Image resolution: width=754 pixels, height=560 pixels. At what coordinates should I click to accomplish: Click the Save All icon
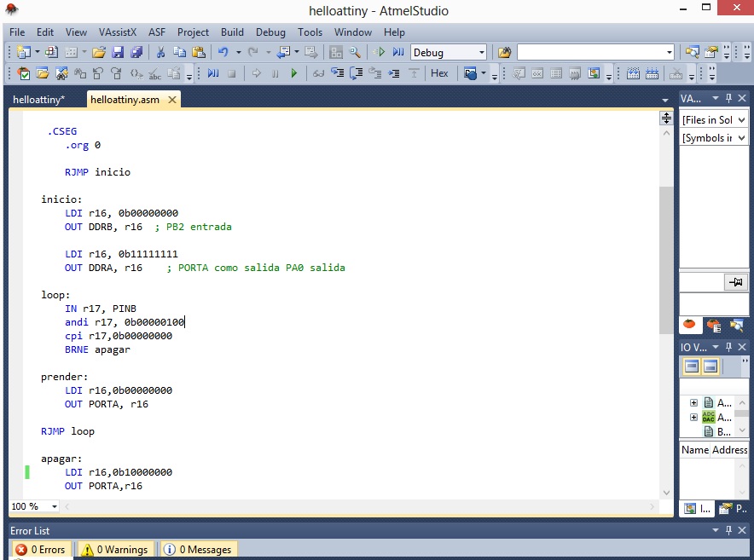tap(136, 52)
